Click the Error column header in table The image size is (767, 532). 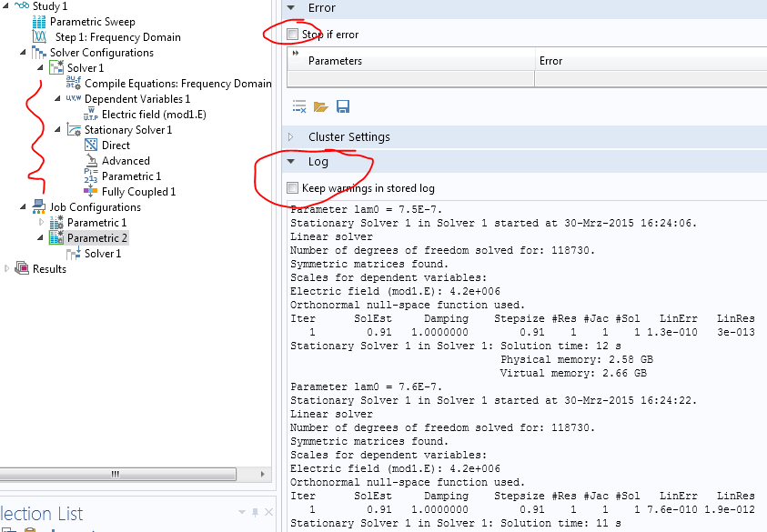pyautogui.click(x=550, y=61)
